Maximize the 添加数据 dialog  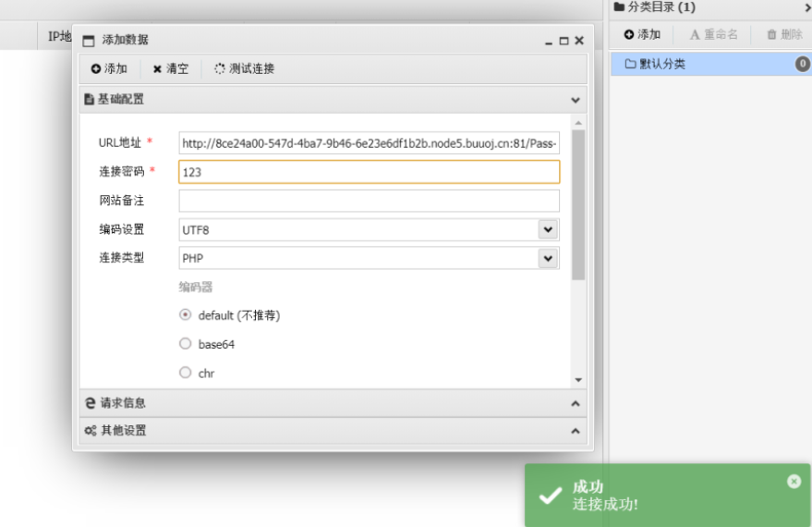[564, 41]
